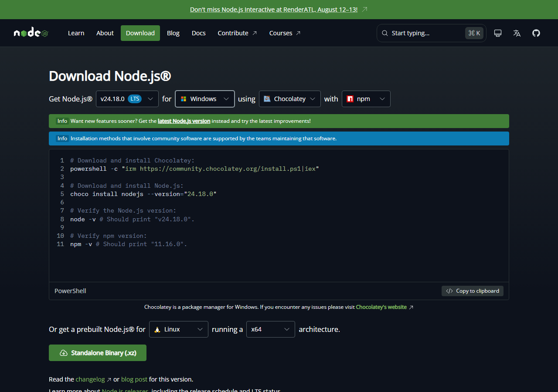
Task: Open the changelog link
Action: click(x=90, y=379)
